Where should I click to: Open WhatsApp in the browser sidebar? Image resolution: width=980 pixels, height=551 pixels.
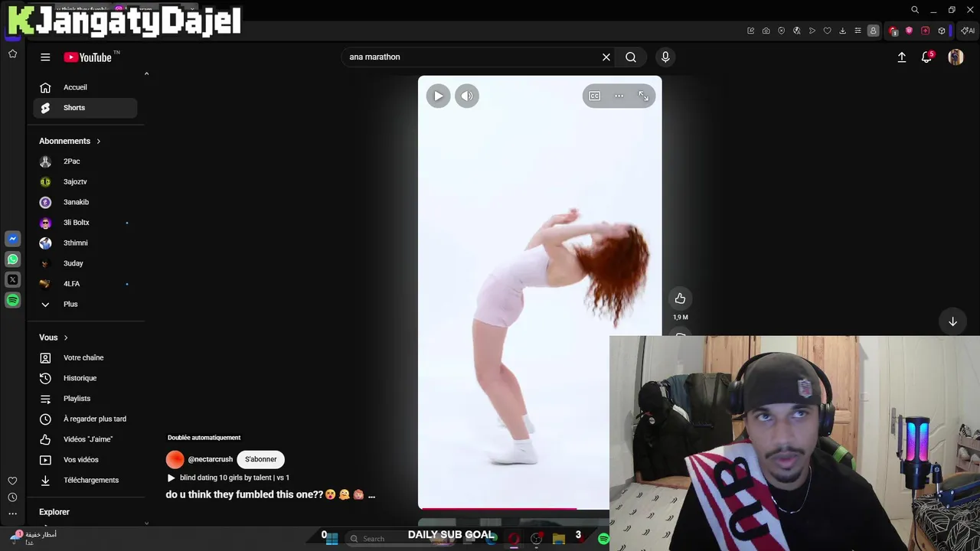tap(13, 259)
